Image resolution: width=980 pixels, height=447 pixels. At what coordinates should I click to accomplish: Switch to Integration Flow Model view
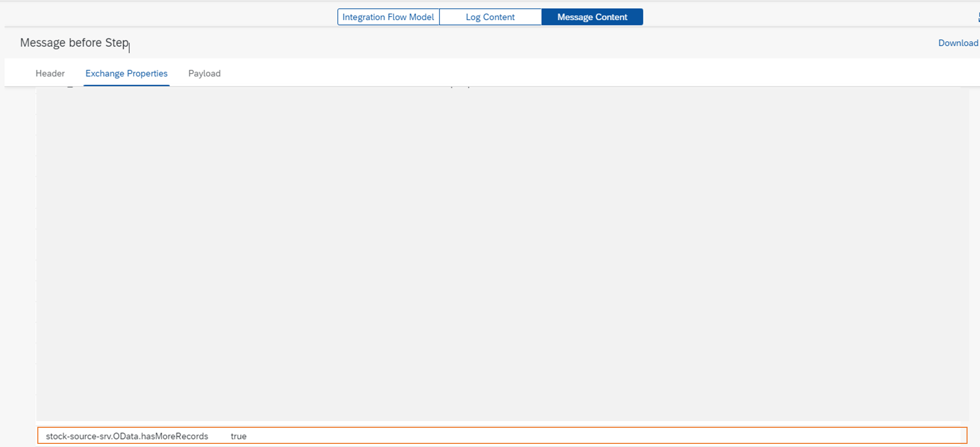[388, 17]
